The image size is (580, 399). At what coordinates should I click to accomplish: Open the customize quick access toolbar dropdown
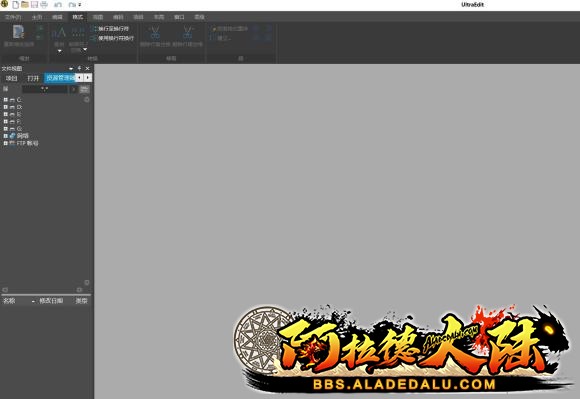click(x=80, y=5)
